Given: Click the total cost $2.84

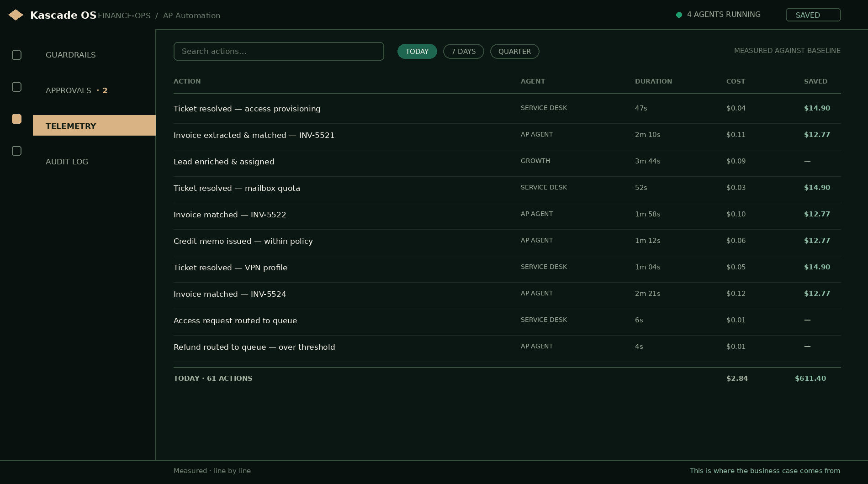Looking at the screenshot, I should [737, 379].
